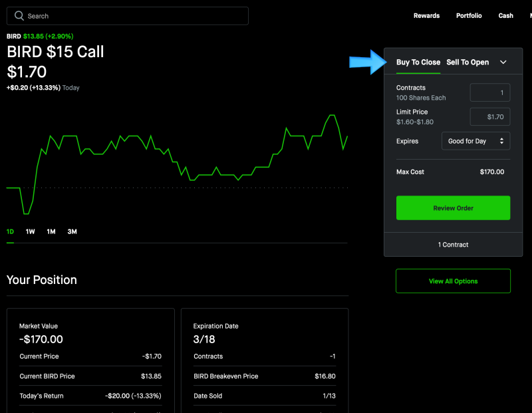
Task: Click the Contracts quantity field
Action: (490, 92)
